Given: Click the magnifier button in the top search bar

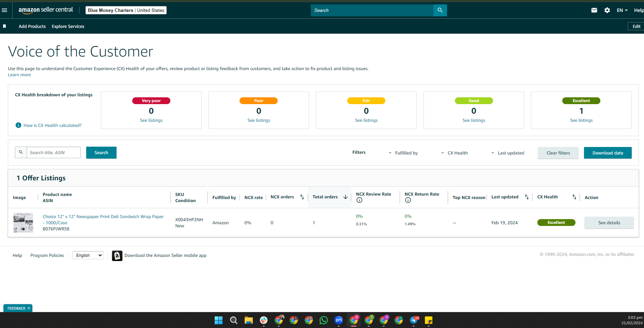Looking at the screenshot, I should [440, 10].
